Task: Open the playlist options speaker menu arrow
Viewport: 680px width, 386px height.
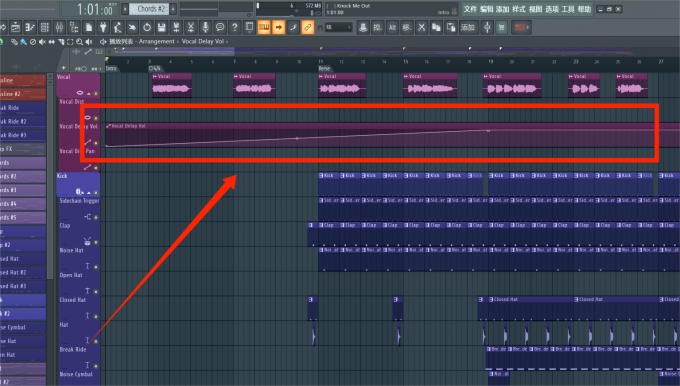Action: [103, 42]
